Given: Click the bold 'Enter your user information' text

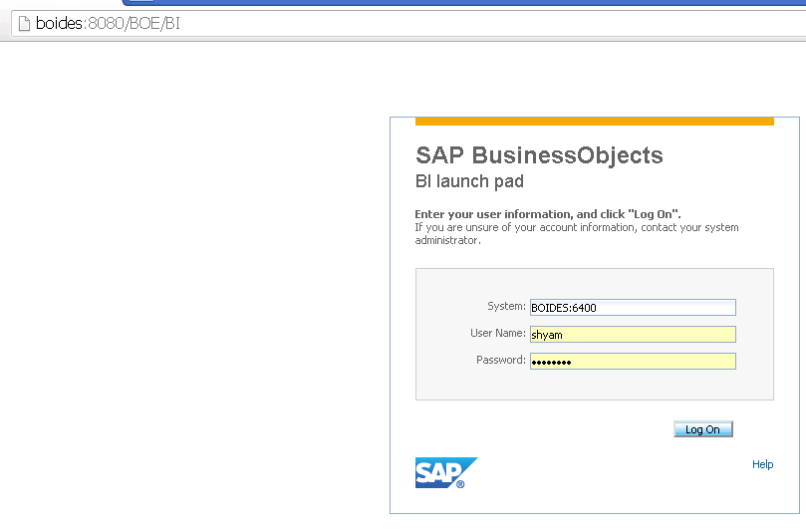Looking at the screenshot, I should click(x=547, y=214).
